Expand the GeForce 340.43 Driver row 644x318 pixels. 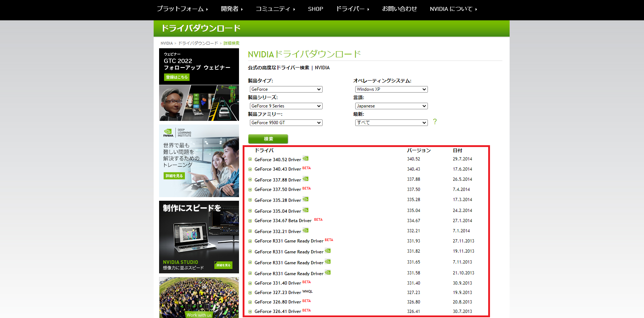(x=250, y=169)
